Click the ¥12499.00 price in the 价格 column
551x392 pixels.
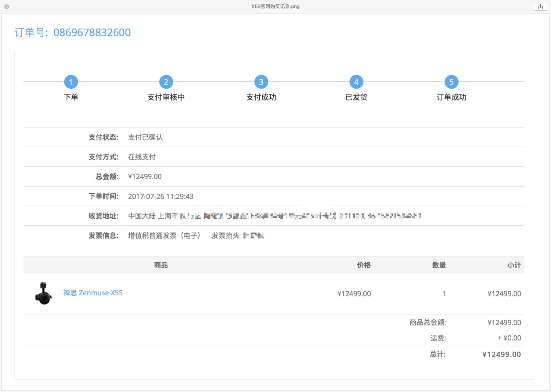click(x=354, y=294)
